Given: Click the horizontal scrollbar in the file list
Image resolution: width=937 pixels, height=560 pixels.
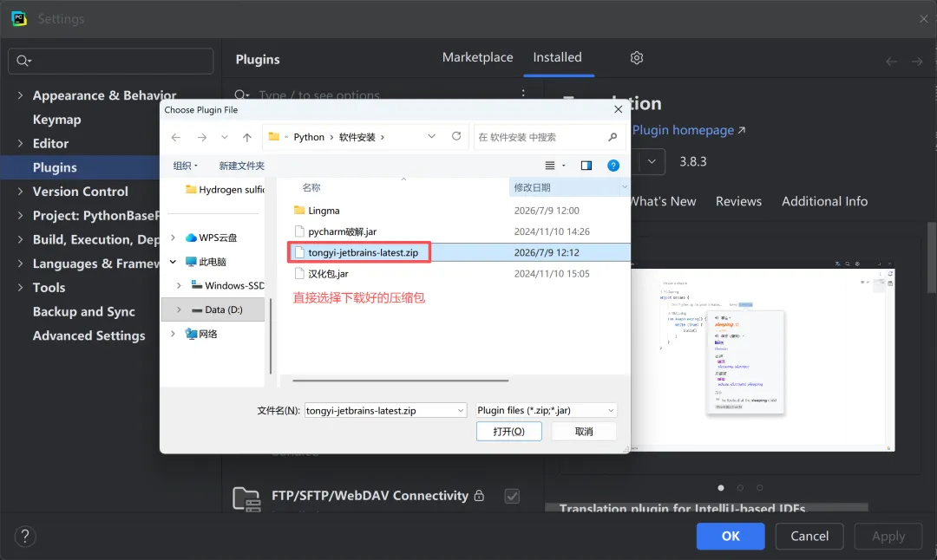Looking at the screenshot, I should click(x=400, y=381).
